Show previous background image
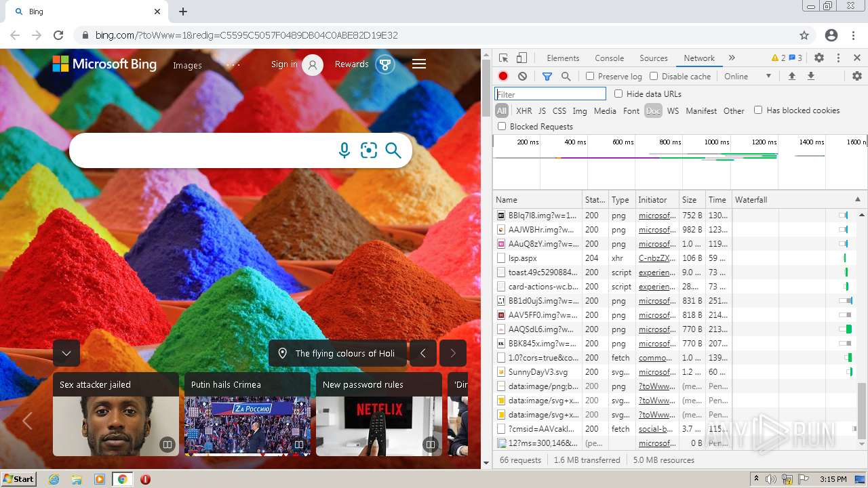868x488 pixels. click(x=423, y=353)
